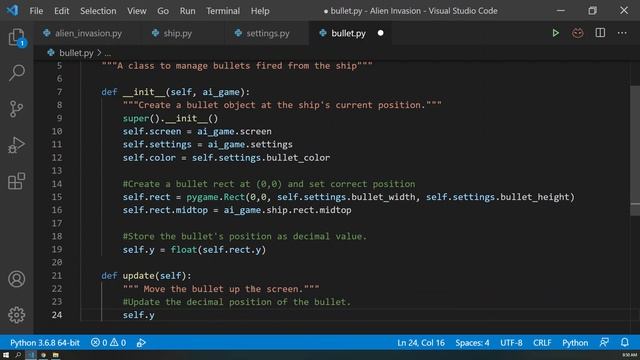Click the red face icon in editor toolbar

pyautogui.click(x=578, y=33)
